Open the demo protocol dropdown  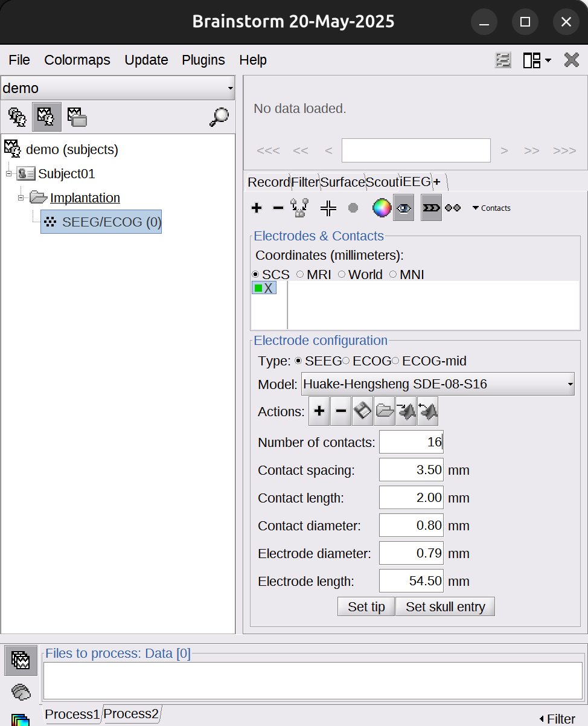pyautogui.click(x=118, y=88)
